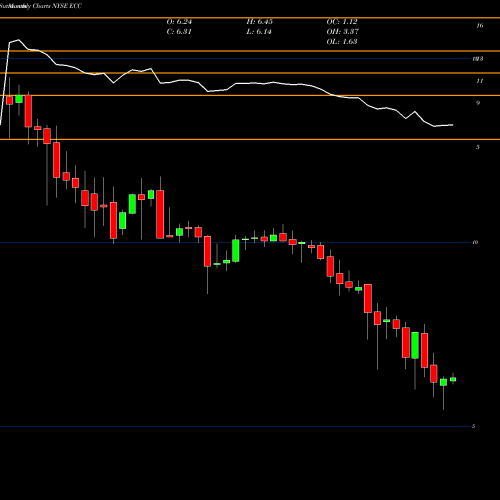500x500 pixels.
Task: Click the 'OL: 1.63' reading
Action: click(342, 42)
